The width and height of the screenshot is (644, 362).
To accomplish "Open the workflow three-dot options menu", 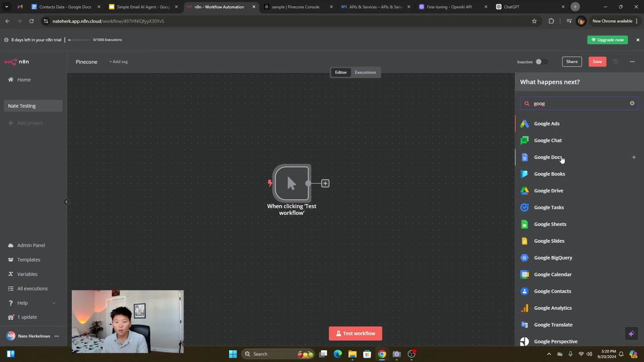I will pyautogui.click(x=632, y=62).
